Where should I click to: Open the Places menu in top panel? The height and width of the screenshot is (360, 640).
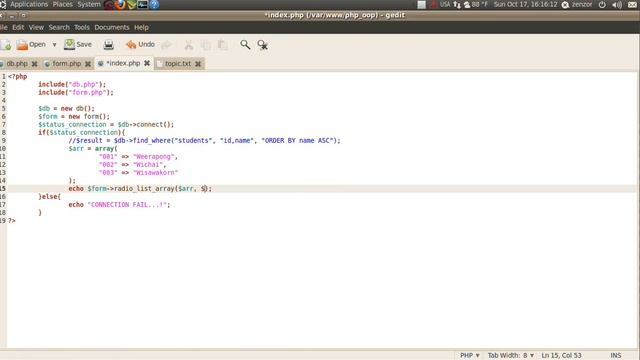click(x=62, y=4)
